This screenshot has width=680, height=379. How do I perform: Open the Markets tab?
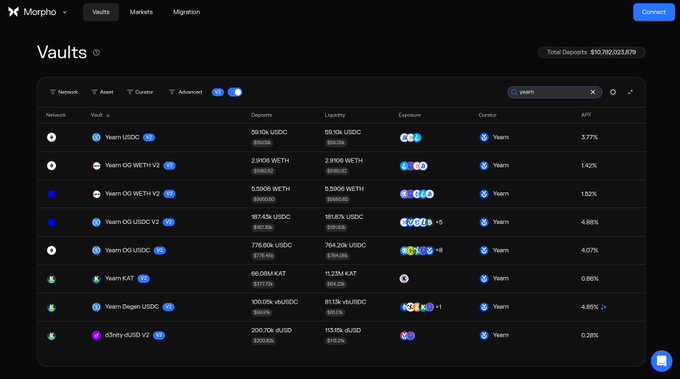[x=141, y=12]
